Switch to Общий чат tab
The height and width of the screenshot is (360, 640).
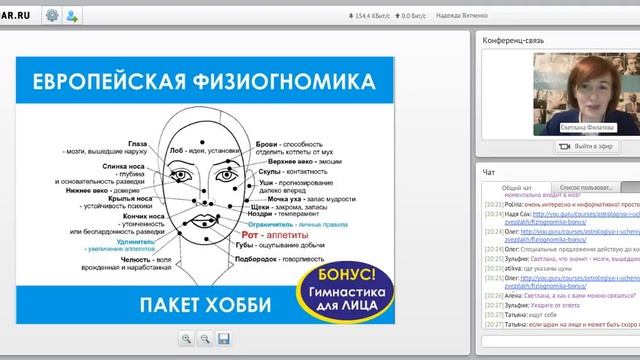(x=516, y=188)
